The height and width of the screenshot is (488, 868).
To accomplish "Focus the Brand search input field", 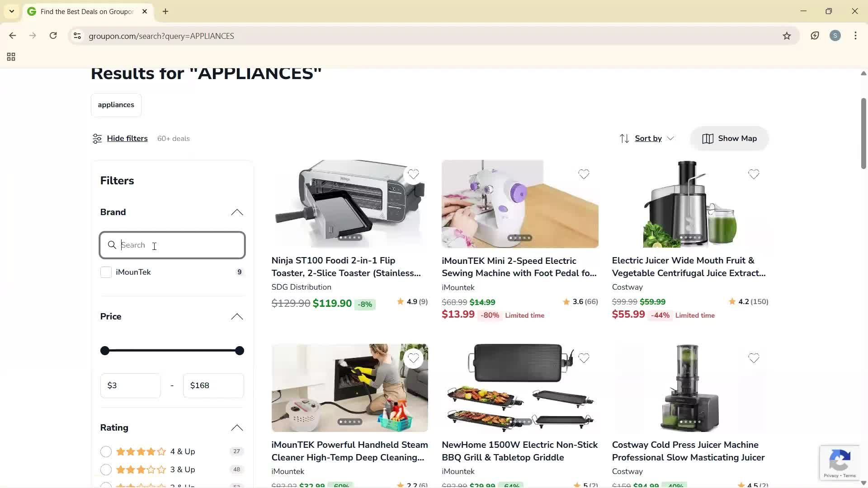I will tap(172, 245).
